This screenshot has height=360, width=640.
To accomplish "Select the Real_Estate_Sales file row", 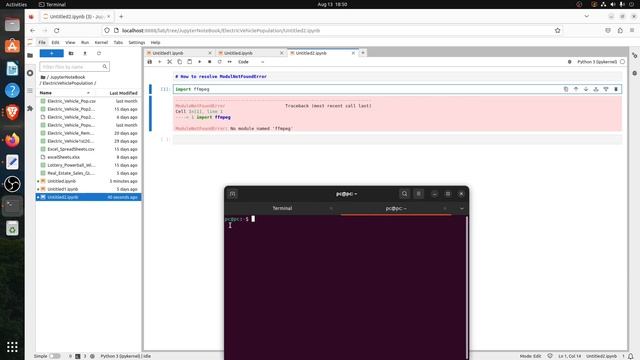I will coord(88,173).
